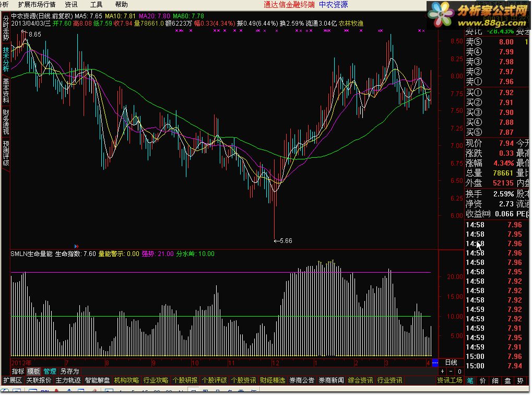Open the 券商新闻 tab

tap(331, 380)
